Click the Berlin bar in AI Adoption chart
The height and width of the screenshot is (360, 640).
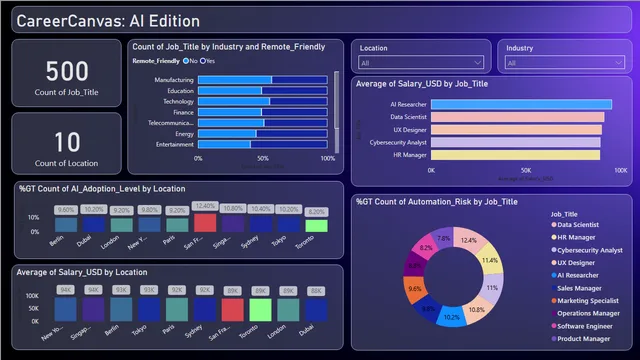[66, 225]
